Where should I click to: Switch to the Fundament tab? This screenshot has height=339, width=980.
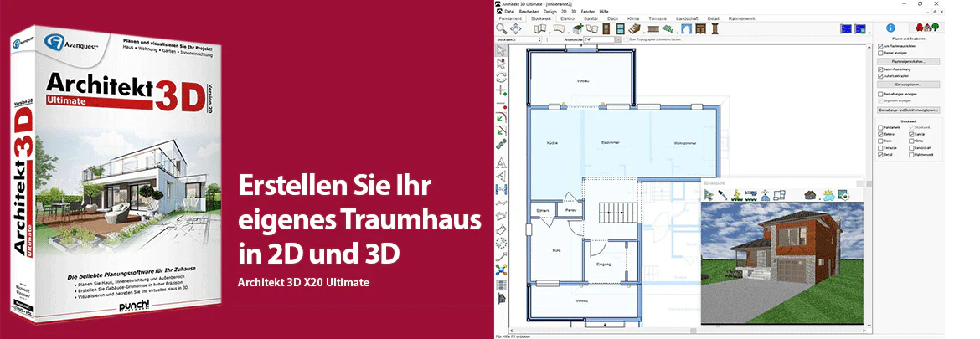[511, 18]
